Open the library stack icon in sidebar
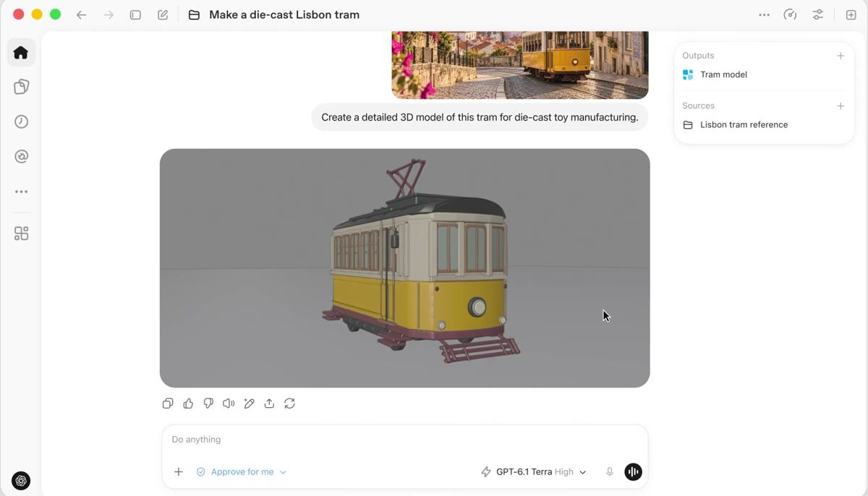The height and width of the screenshot is (496, 868). [21, 87]
